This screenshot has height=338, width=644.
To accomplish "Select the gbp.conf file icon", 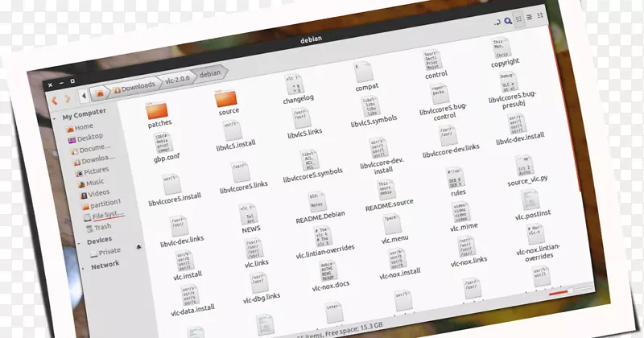I will (x=163, y=143).
